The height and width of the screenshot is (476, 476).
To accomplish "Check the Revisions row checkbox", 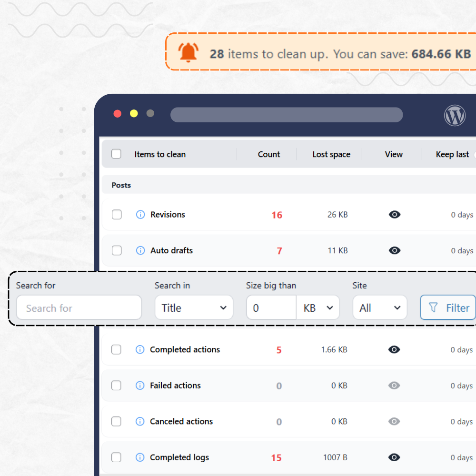I will (x=117, y=214).
